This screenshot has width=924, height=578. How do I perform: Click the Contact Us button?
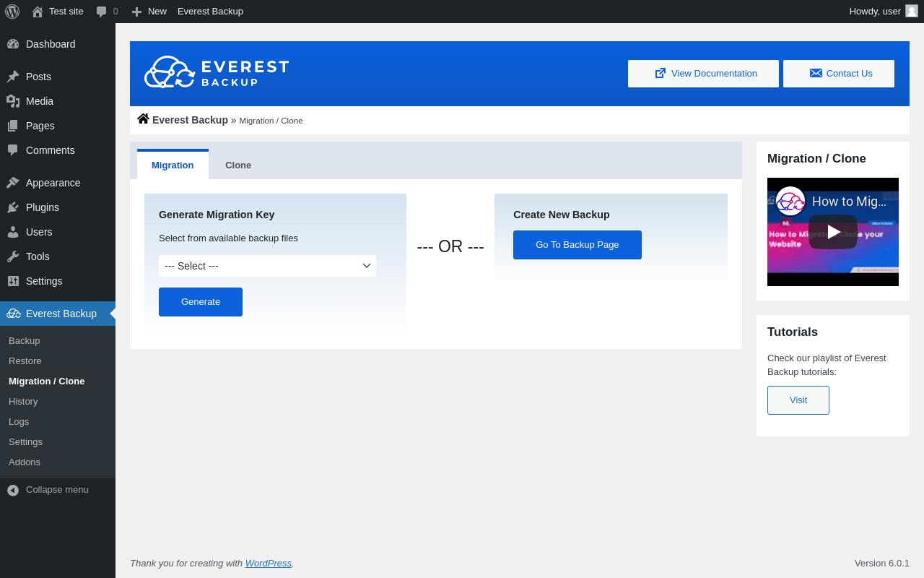coord(839,74)
